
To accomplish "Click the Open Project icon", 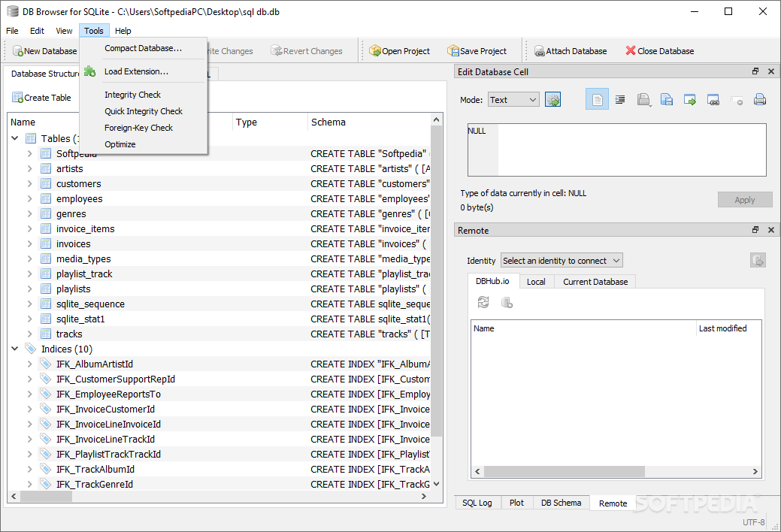I will 374,51.
